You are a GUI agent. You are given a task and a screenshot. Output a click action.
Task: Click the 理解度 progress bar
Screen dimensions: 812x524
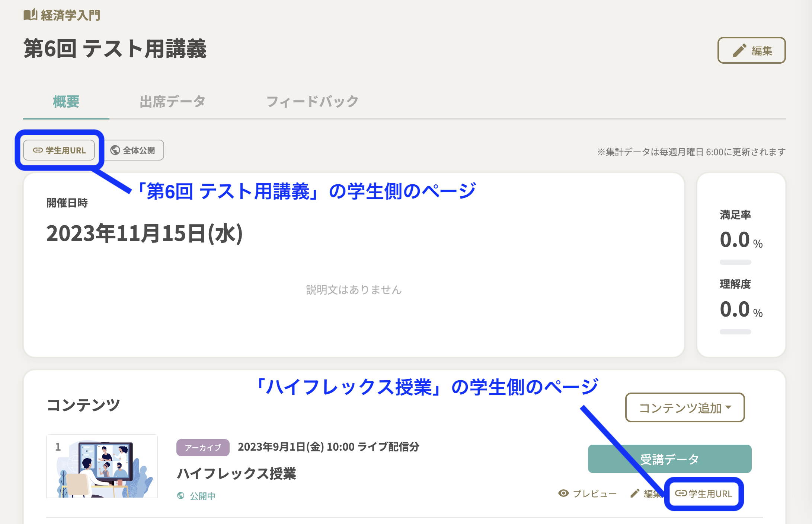point(735,331)
